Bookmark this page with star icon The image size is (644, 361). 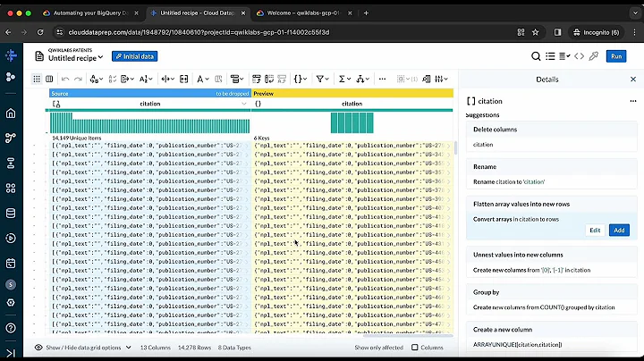(535, 32)
